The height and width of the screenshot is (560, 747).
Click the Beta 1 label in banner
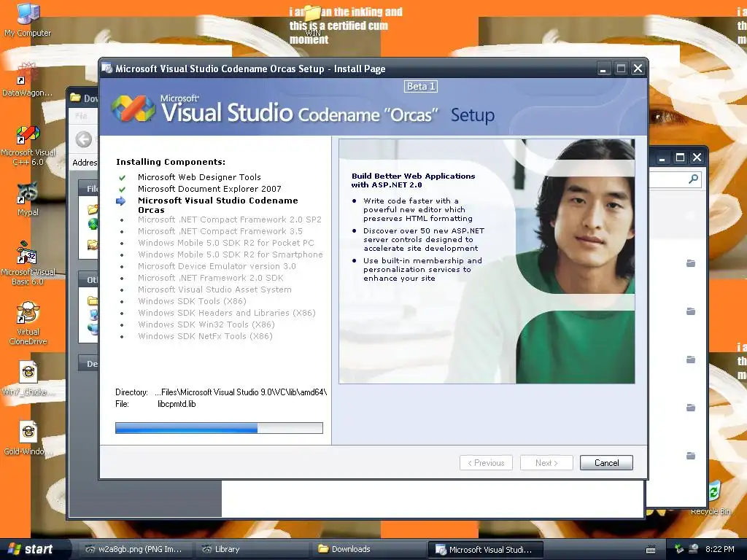coord(421,86)
